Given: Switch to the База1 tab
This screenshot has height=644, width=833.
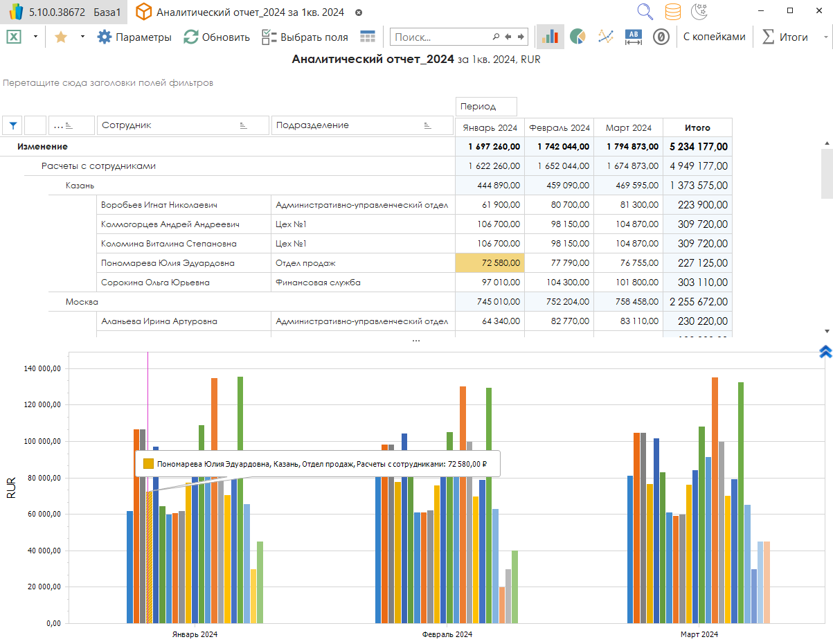Looking at the screenshot, I should coord(107,12).
